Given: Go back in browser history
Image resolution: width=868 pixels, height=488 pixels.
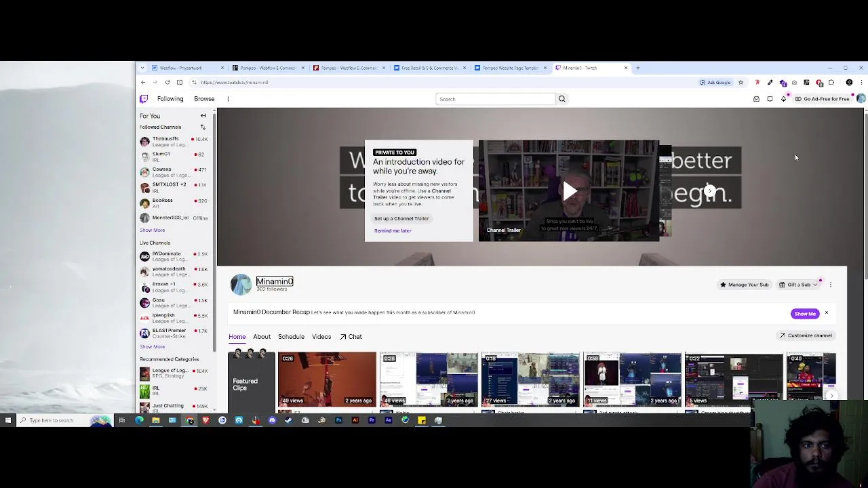Looking at the screenshot, I should [x=143, y=83].
